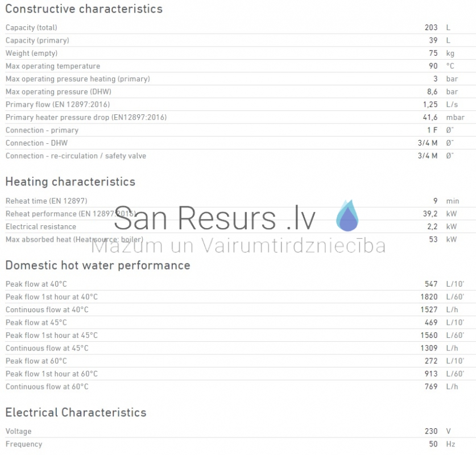Click the blue water drop logo icon
This screenshot has height=455, width=476.
click(x=347, y=215)
